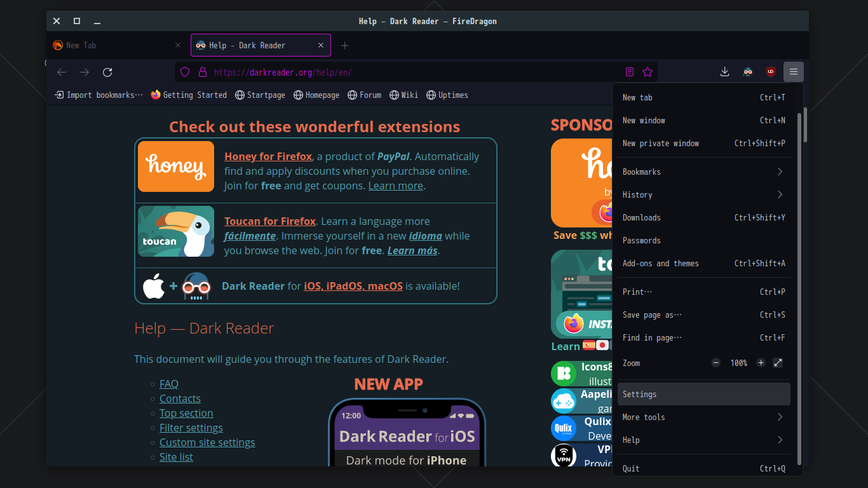Bookmark this page with the star icon

648,72
